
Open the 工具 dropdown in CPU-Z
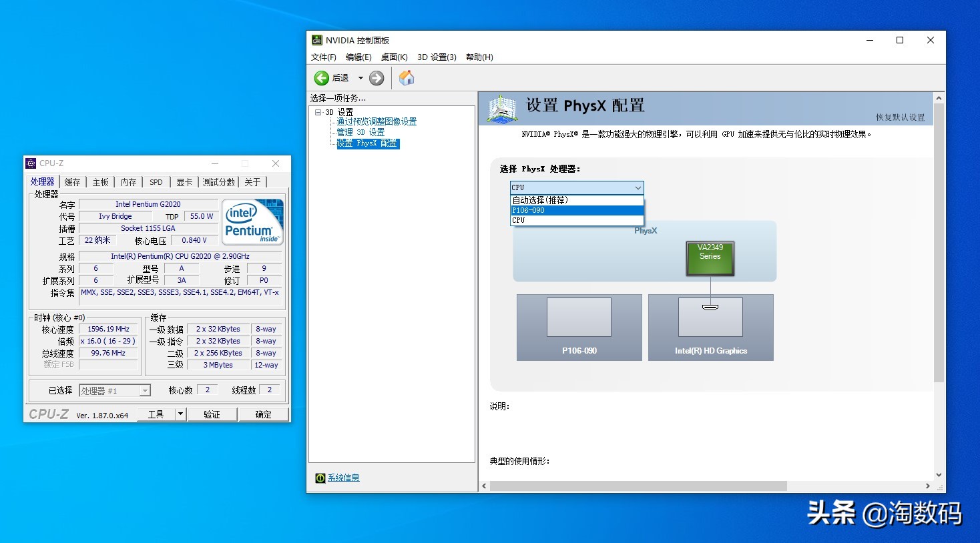(x=180, y=414)
